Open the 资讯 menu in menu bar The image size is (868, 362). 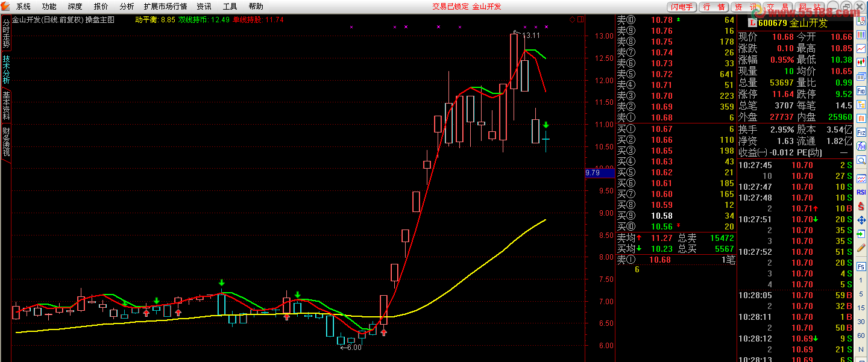click(204, 7)
